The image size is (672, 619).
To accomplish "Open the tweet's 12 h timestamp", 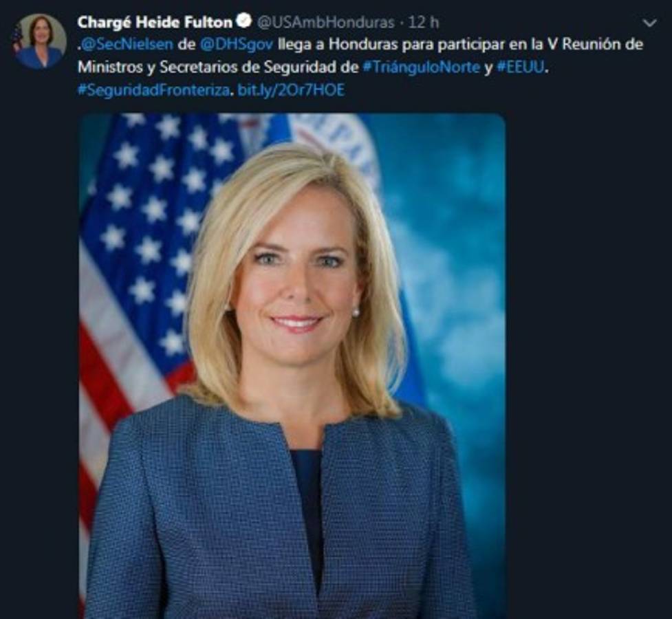I will click(424, 22).
